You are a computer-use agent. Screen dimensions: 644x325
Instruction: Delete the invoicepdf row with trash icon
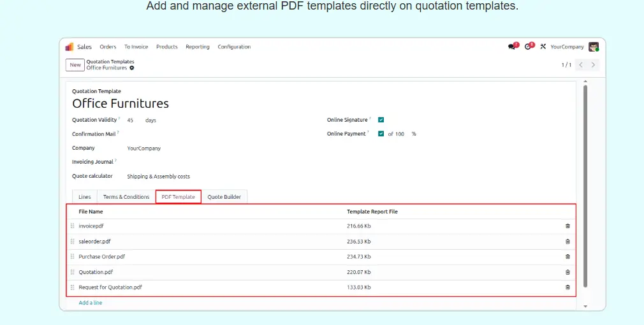[x=567, y=226]
